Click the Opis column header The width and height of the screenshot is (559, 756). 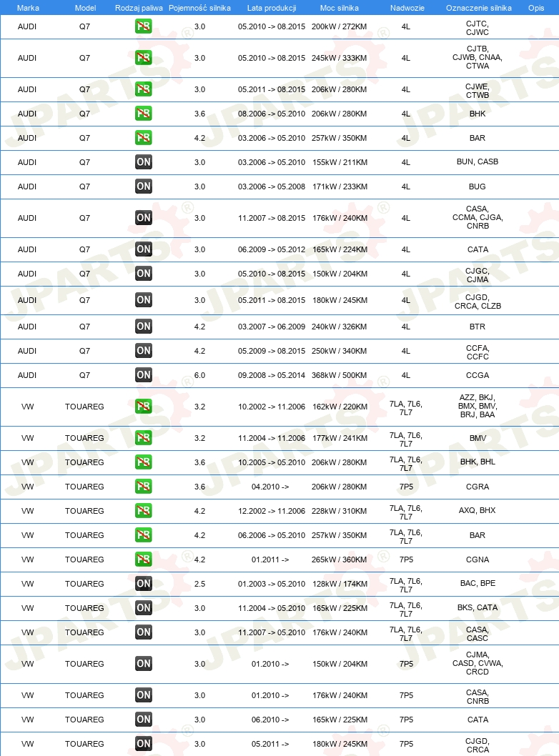pos(536,8)
